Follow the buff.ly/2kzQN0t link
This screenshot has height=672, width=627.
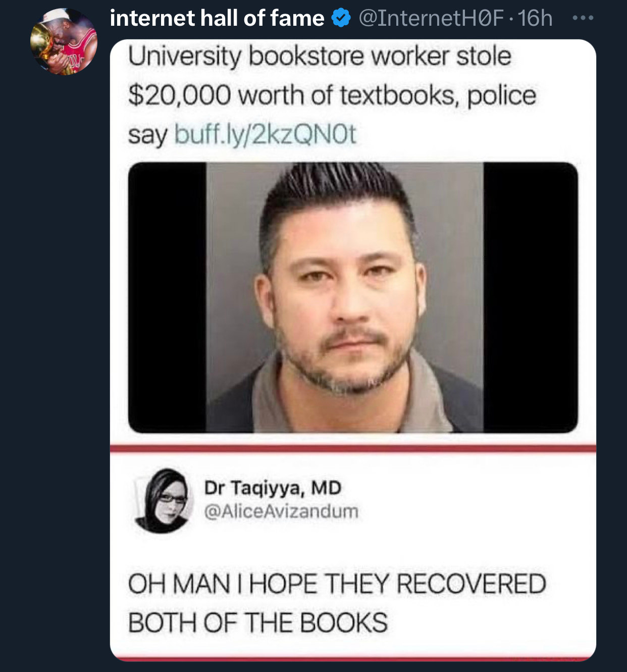[x=266, y=134]
